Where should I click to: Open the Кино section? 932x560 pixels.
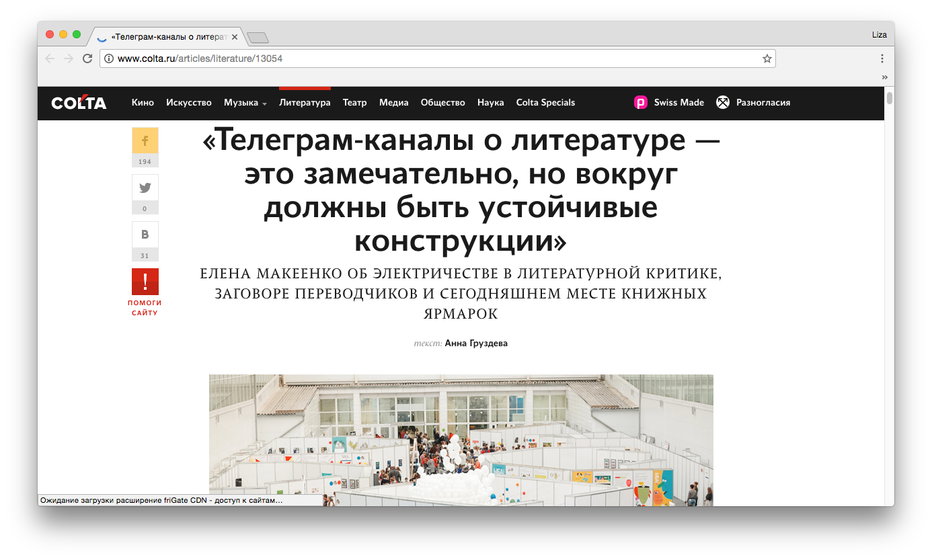point(143,103)
